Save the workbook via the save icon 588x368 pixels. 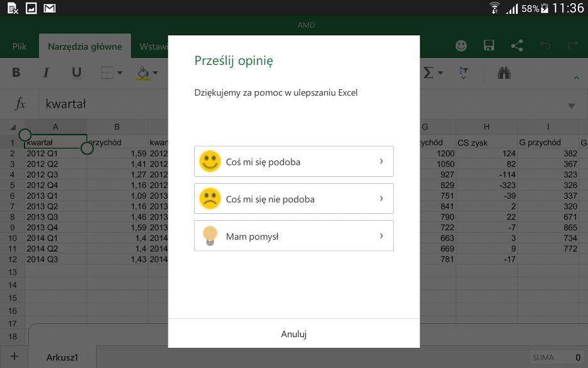[488, 45]
